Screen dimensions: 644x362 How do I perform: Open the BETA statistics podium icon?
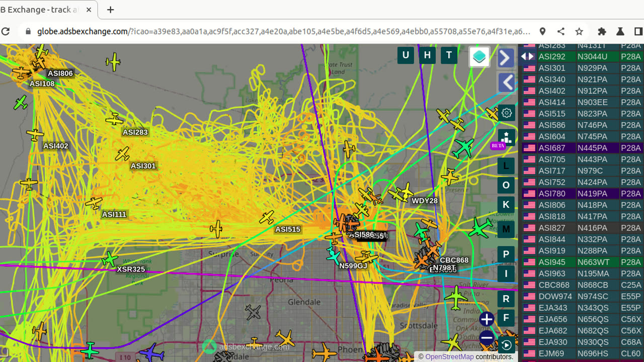point(507,137)
